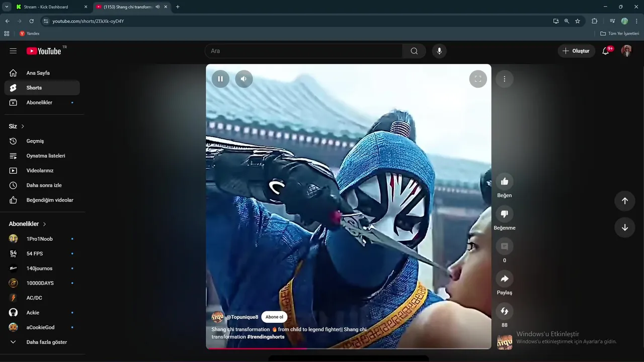Subscribe using the Abone ol button
The height and width of the screenshot is (362, 644).
tap(274, 317)
